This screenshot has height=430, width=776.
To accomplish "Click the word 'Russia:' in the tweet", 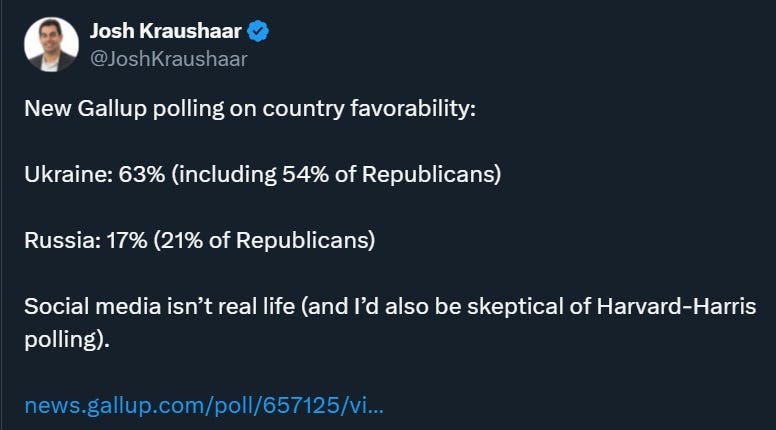I will tap(63, 240).
